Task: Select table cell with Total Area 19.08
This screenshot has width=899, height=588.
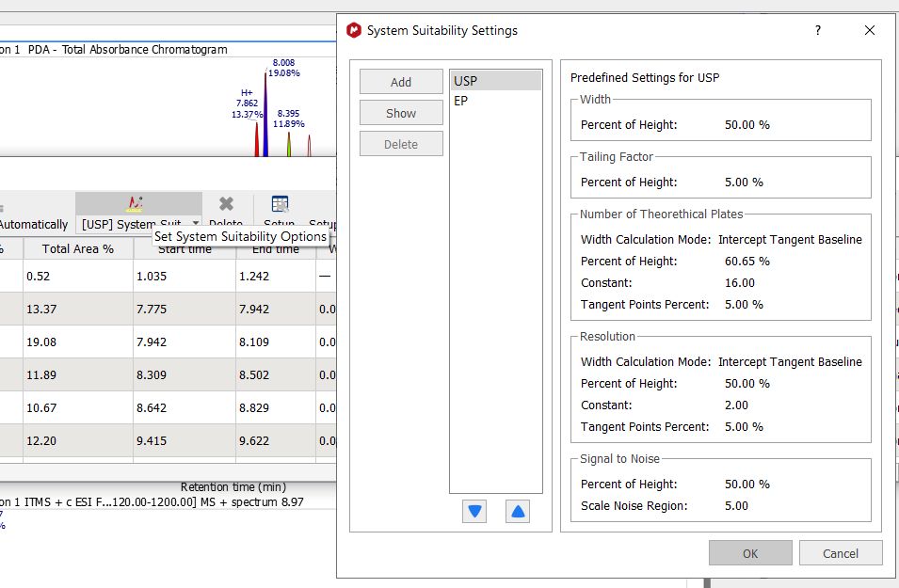Action: 78,342
